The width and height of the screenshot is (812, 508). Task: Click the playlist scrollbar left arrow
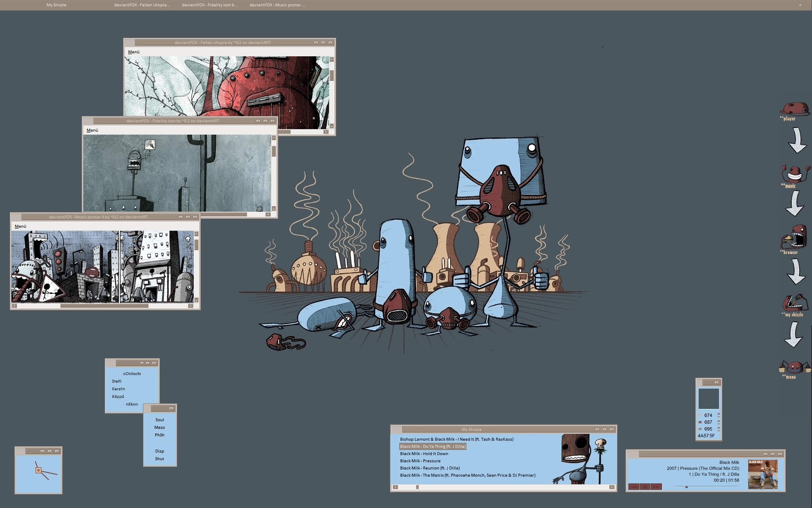coord(395,487)
